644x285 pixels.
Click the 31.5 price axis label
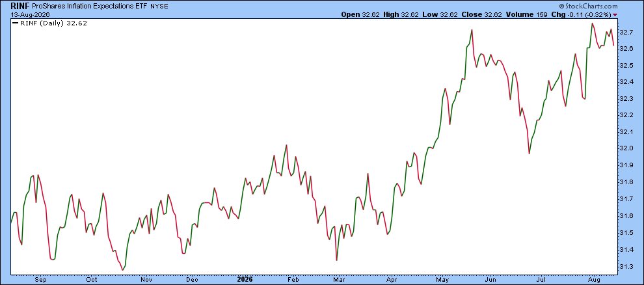tap(626, 233)
